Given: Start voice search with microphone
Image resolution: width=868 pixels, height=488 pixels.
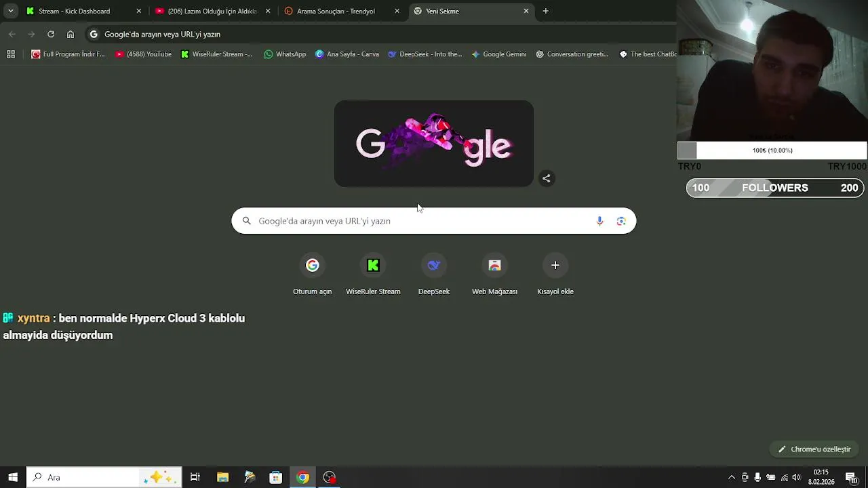Looking at the screenshot, I should (x=599, y=221).
